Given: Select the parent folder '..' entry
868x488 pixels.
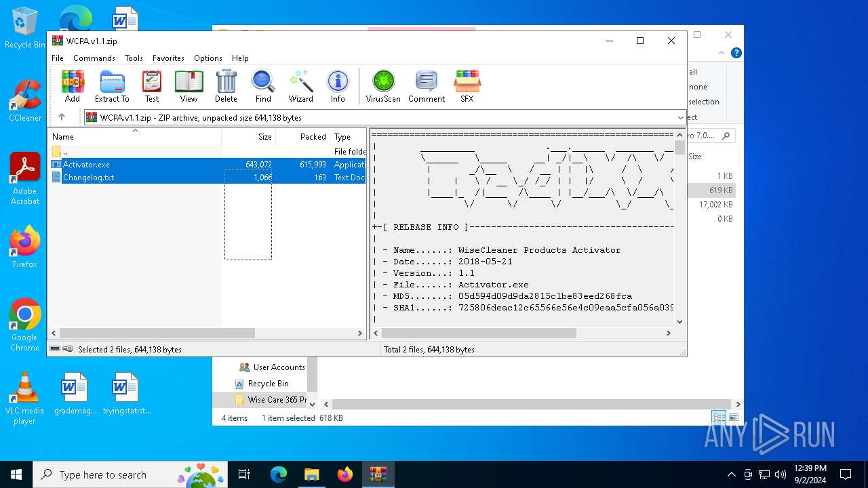Looking at the screenshot, I should click(x=208, y=152).
